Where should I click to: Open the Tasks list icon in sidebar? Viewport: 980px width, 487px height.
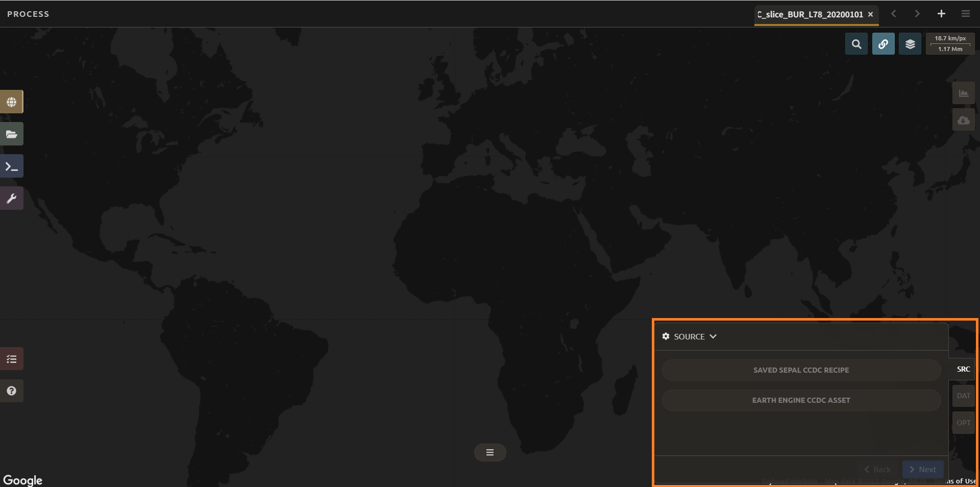click(x=11, y=359)
